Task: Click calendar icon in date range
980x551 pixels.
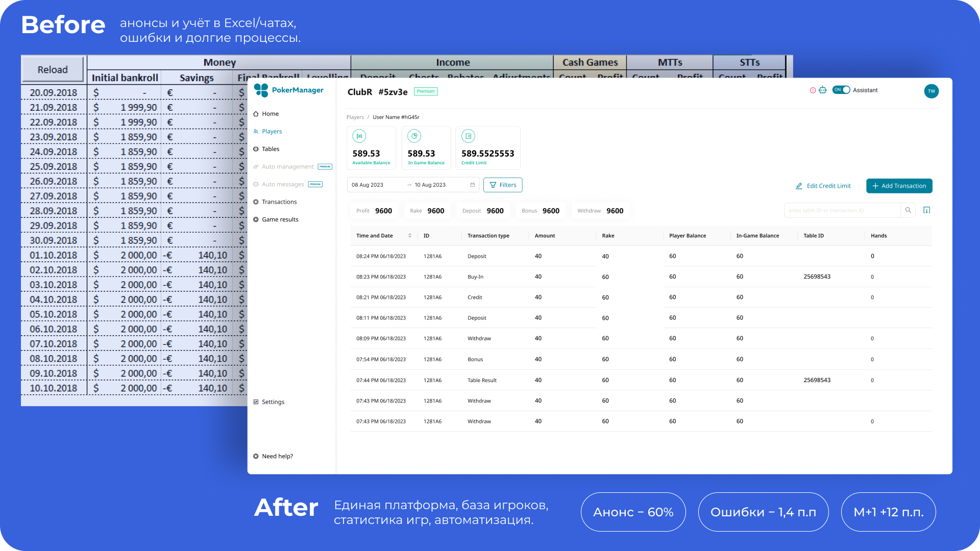Action: (472, 185)
